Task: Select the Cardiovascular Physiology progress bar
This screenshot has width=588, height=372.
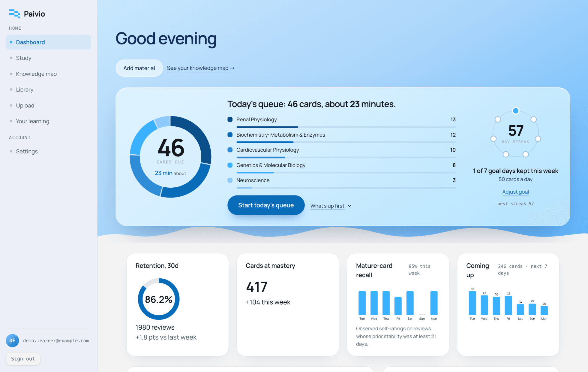Action: [x=346, y=157]
